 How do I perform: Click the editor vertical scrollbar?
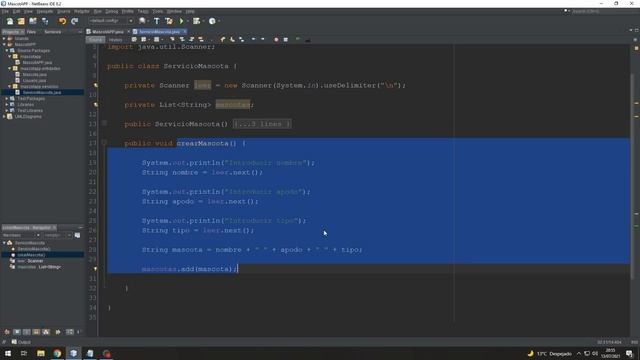coord(633,176)
